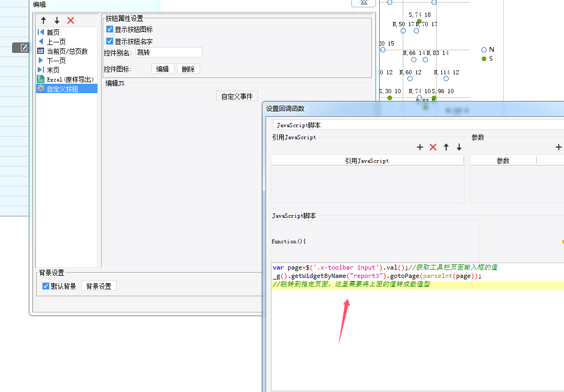Move selected toolbar item up in the edit dialog
This screenshot has height=392, width=564.
pos(43,20)
